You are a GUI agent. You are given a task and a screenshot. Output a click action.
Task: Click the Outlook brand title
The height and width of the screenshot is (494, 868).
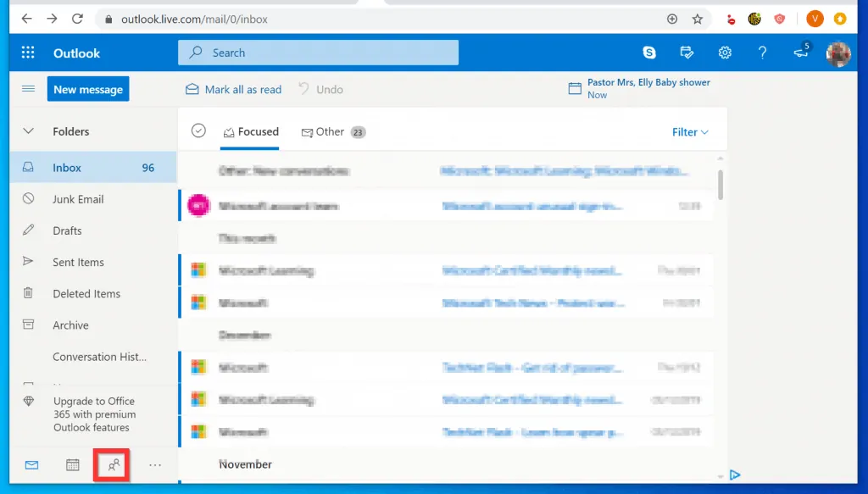coord(76,53)
